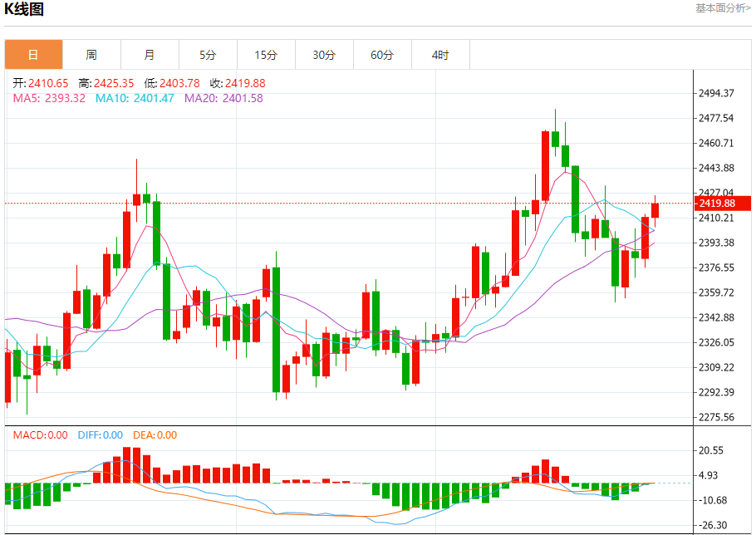Screen dimensions: 756x535
Task: Open the 4时 four-hour tab
Action: (x=440, y=55)
